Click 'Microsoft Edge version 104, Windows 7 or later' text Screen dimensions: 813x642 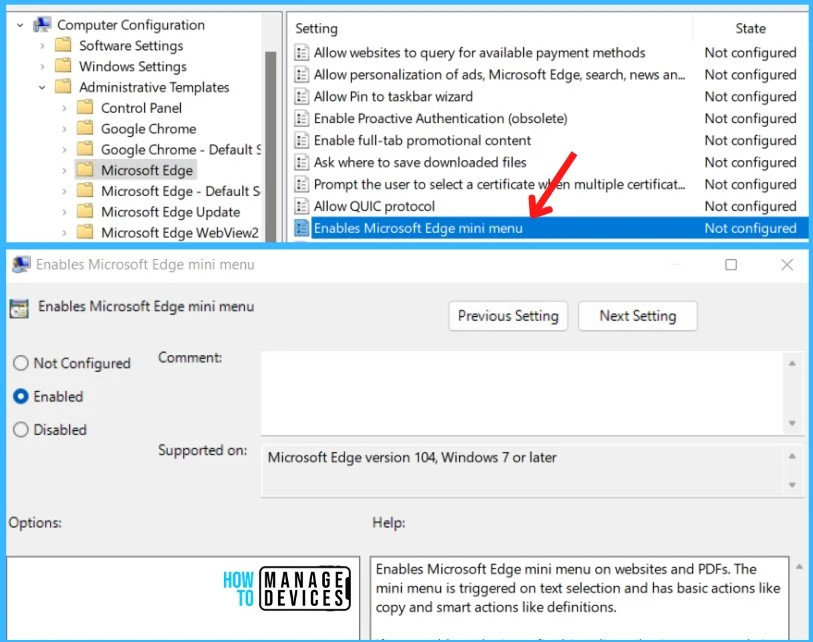[412, 457]
